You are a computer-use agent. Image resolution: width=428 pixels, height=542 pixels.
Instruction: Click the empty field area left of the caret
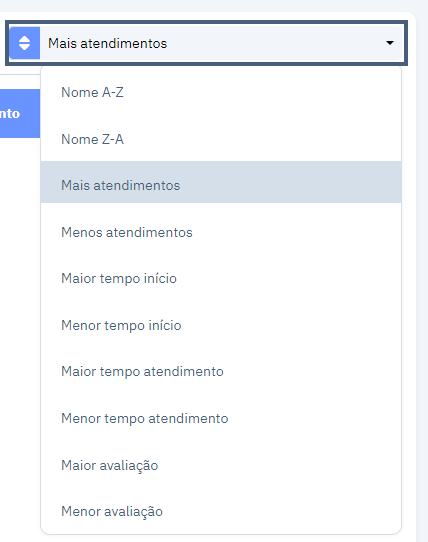277,43
